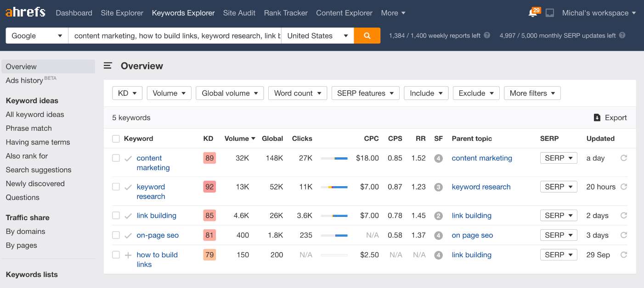This screenshot has width=644, height=288.
Task: Open Content Explorer in top navigation
Action: coord(345,13)
